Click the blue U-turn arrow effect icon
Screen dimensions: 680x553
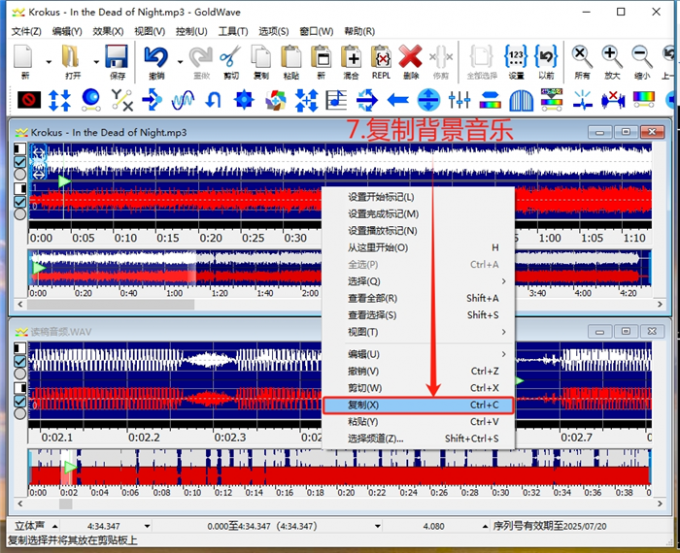213,100
